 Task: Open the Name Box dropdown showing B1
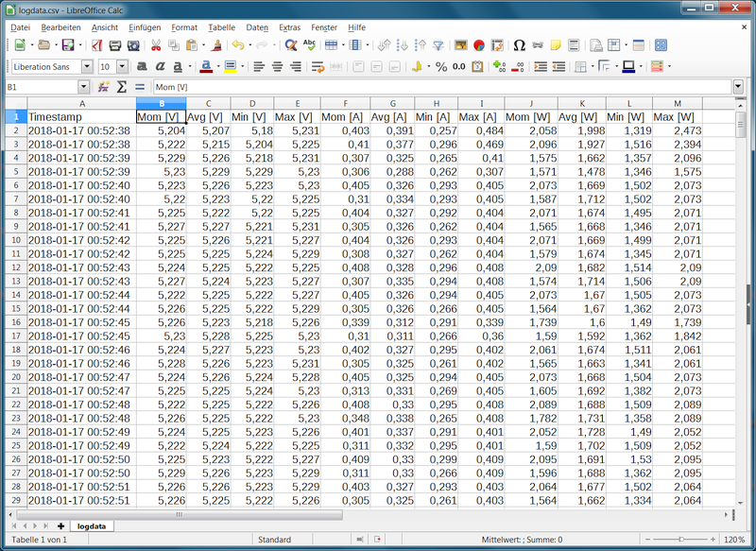(x=83, y=87)
